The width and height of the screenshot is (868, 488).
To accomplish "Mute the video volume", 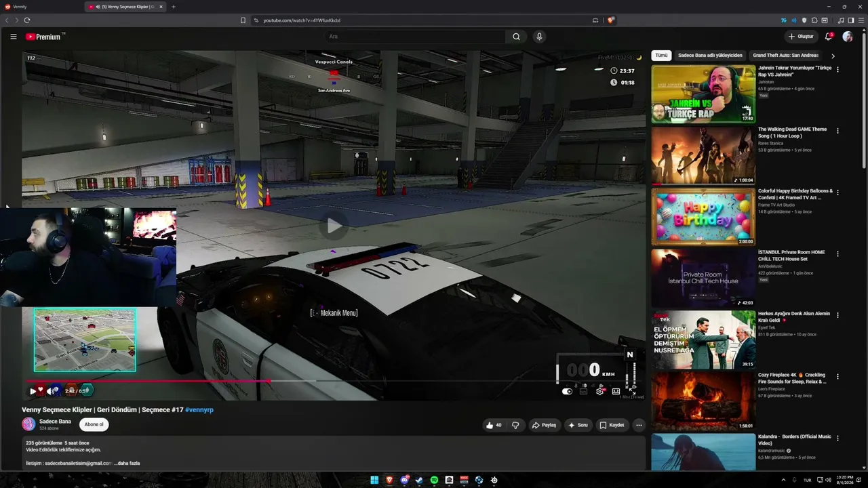I will coord(52,390).
